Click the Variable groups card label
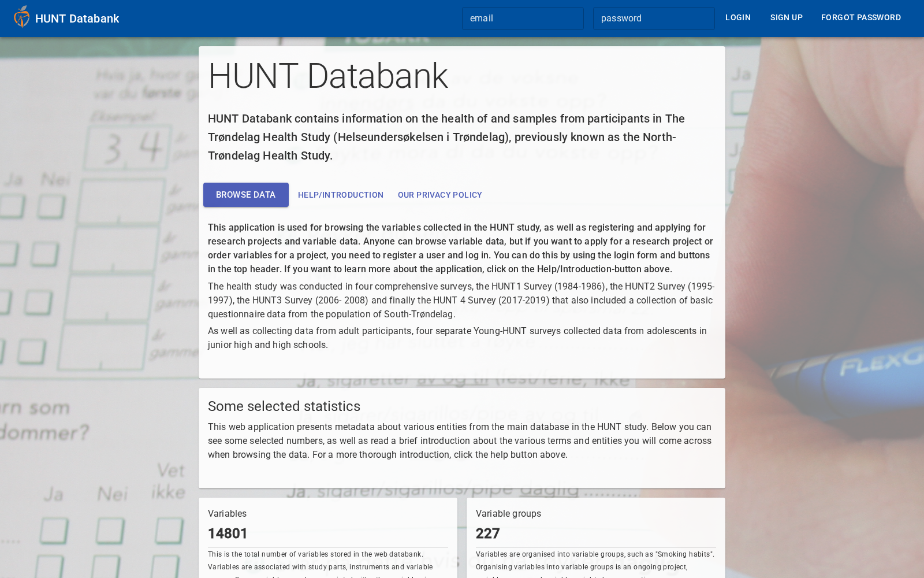The height and width of the screenshot is (578, 924). coord(508,514)
